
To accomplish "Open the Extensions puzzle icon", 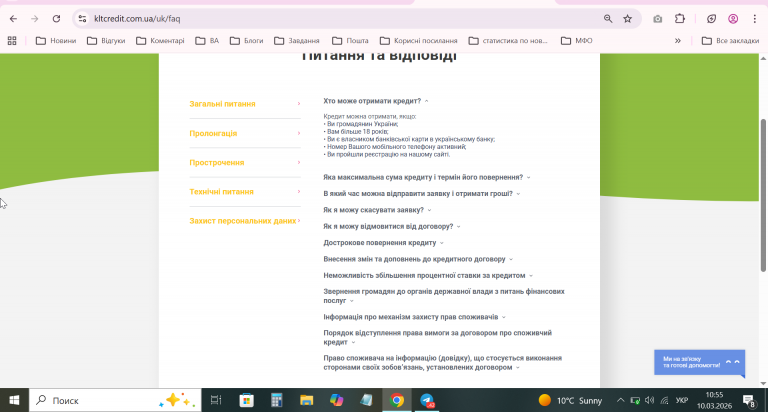I will click(x=680, y=19).
